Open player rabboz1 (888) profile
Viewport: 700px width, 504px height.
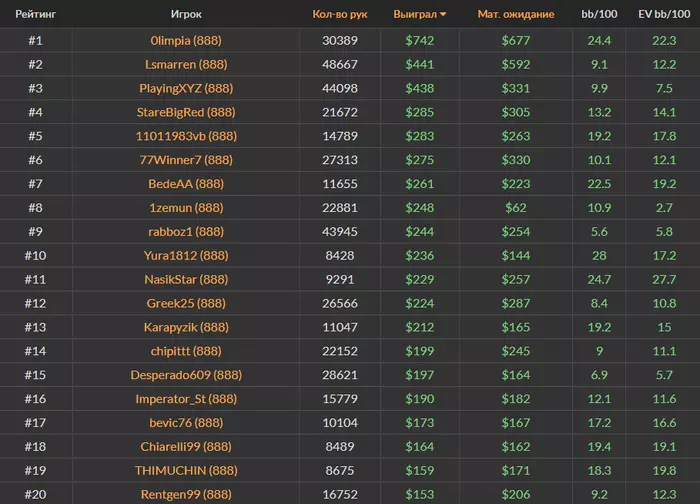click(186, 232)
